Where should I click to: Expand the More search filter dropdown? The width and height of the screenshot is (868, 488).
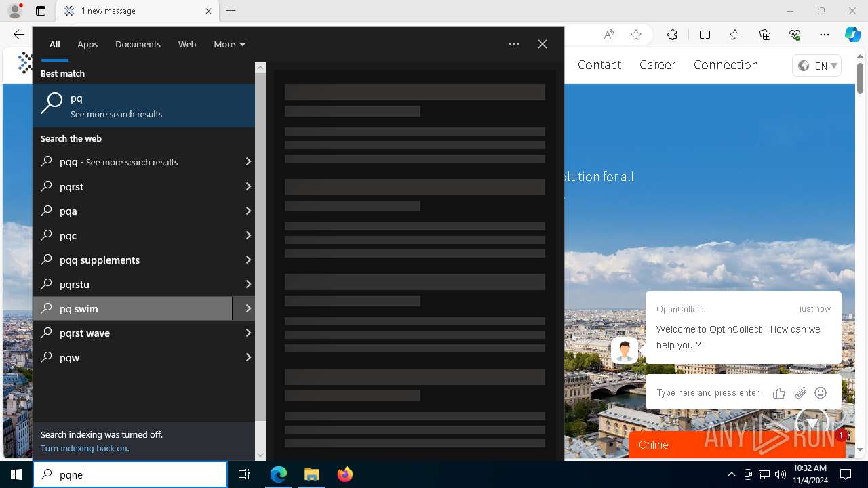tap(229, 45)
